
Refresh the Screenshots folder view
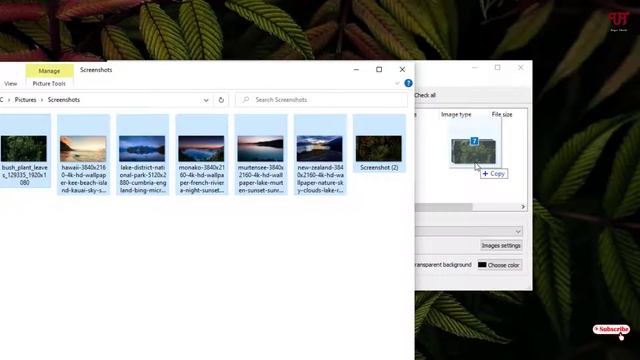221,100
